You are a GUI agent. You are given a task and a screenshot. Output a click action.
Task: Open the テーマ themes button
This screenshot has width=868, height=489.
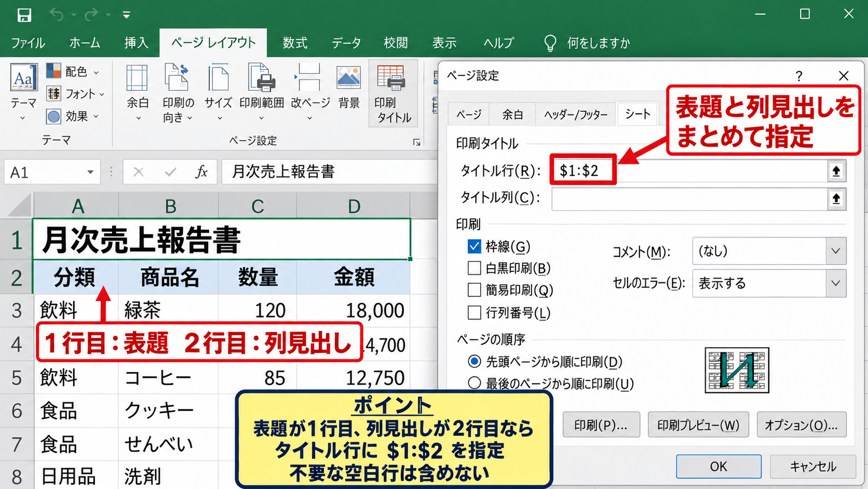[x=24, y=92]
